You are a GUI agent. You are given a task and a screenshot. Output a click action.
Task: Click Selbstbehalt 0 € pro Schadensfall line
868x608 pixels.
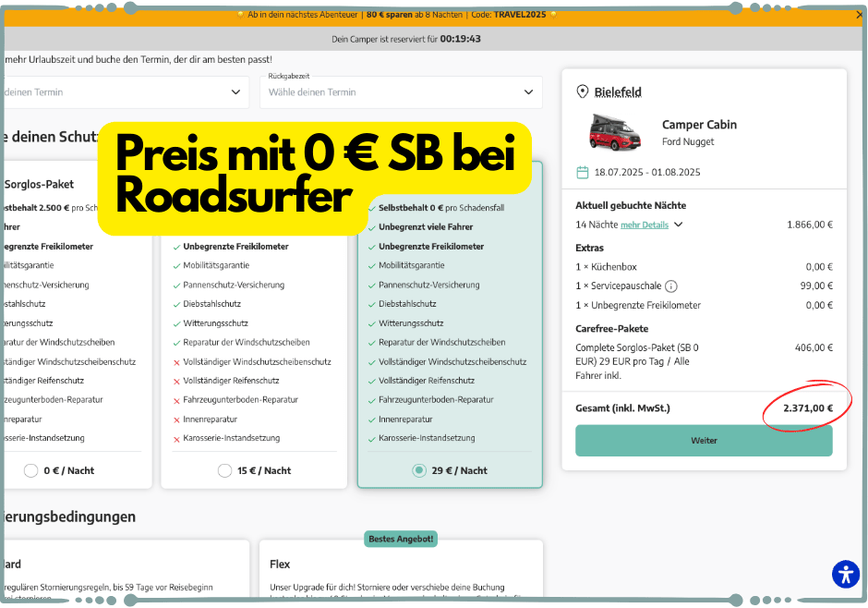click(441, 208)
